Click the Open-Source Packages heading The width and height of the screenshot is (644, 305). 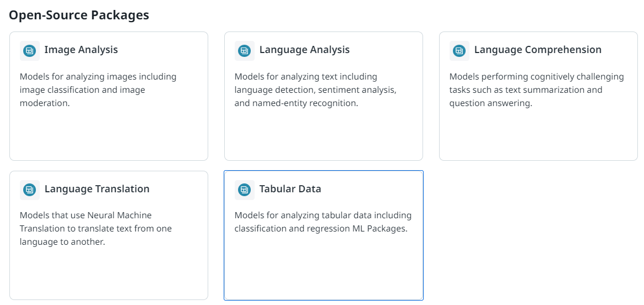pos(79,15)
